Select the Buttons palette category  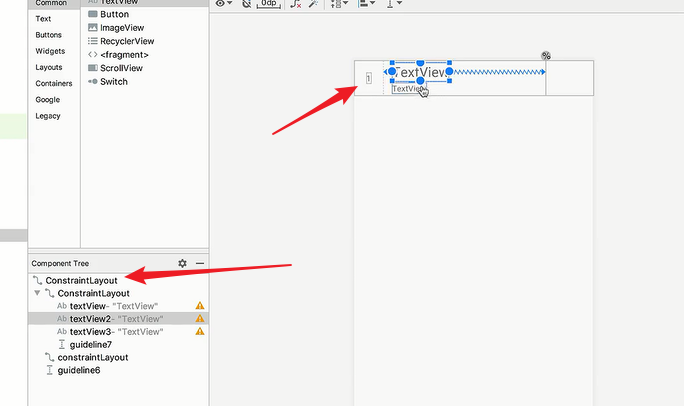[48, 35]
